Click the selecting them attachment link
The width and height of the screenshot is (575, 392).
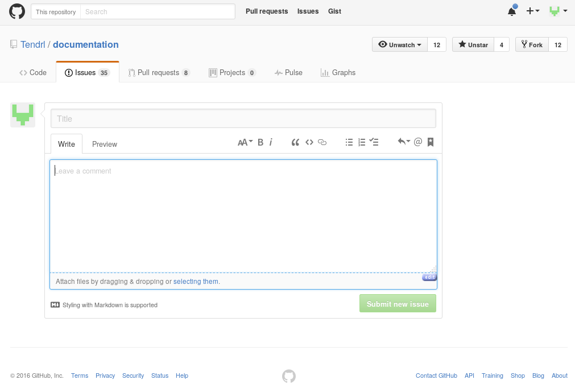[x=196, y=282]
